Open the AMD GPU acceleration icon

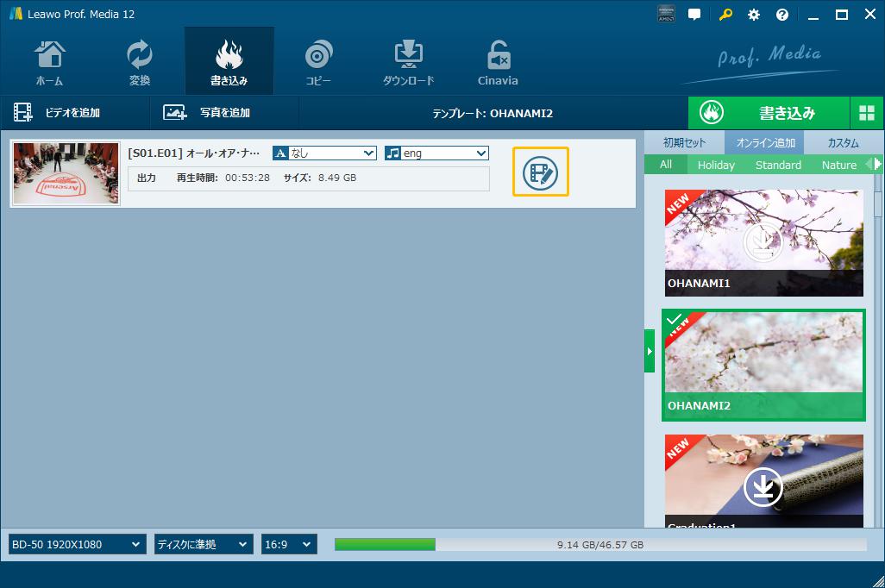click(666, 14)
